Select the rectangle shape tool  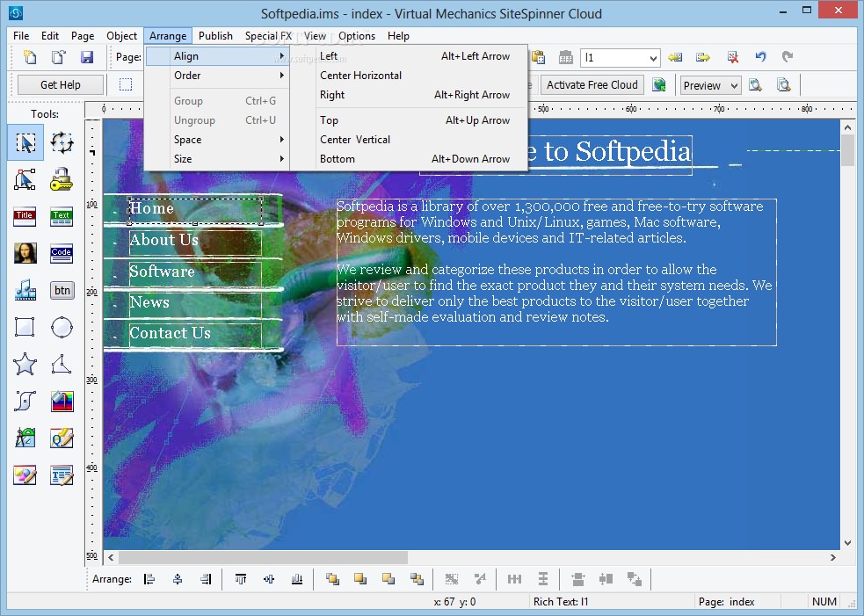click(25, 327)
